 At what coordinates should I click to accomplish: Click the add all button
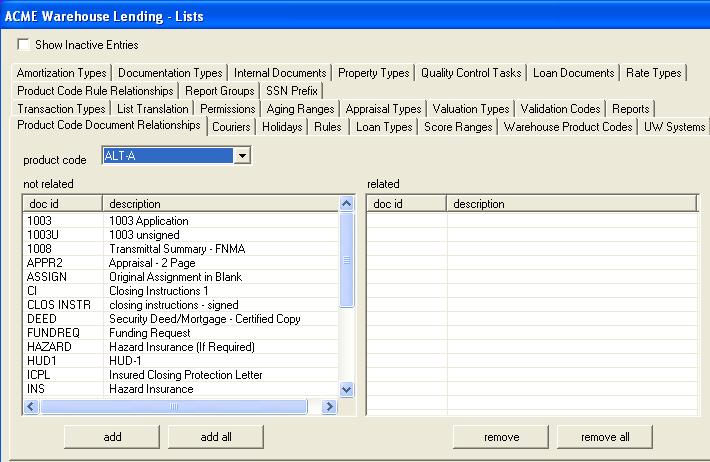[x=216, y=437]
